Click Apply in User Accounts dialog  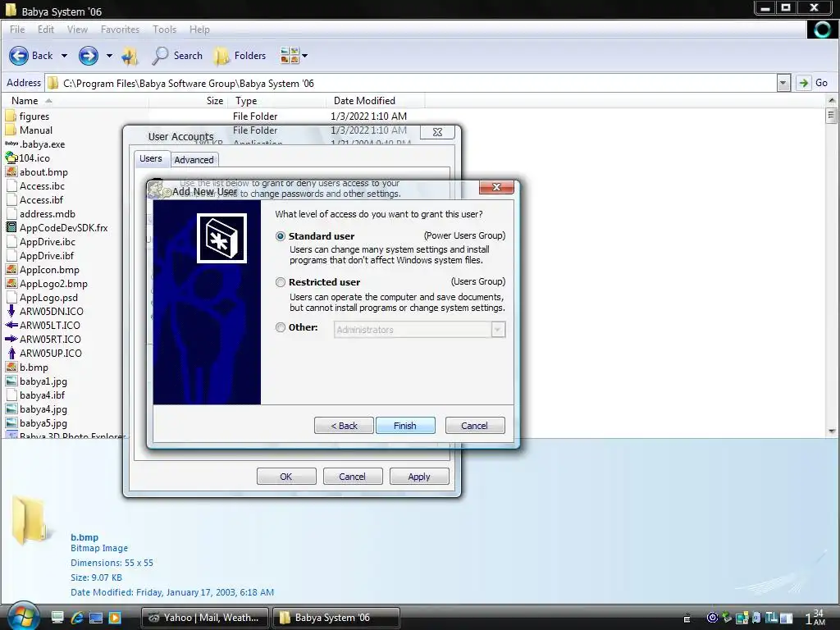pyautogui.click(x=419, y=477)
